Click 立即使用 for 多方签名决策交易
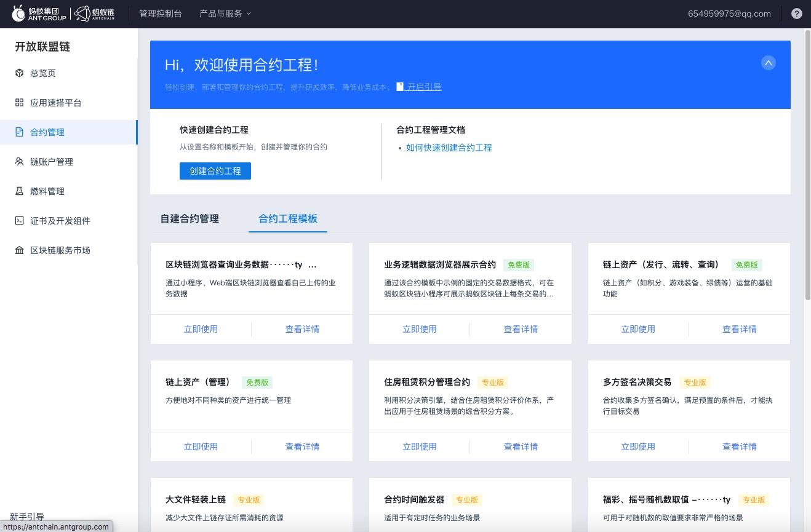 tap(638, 447)
